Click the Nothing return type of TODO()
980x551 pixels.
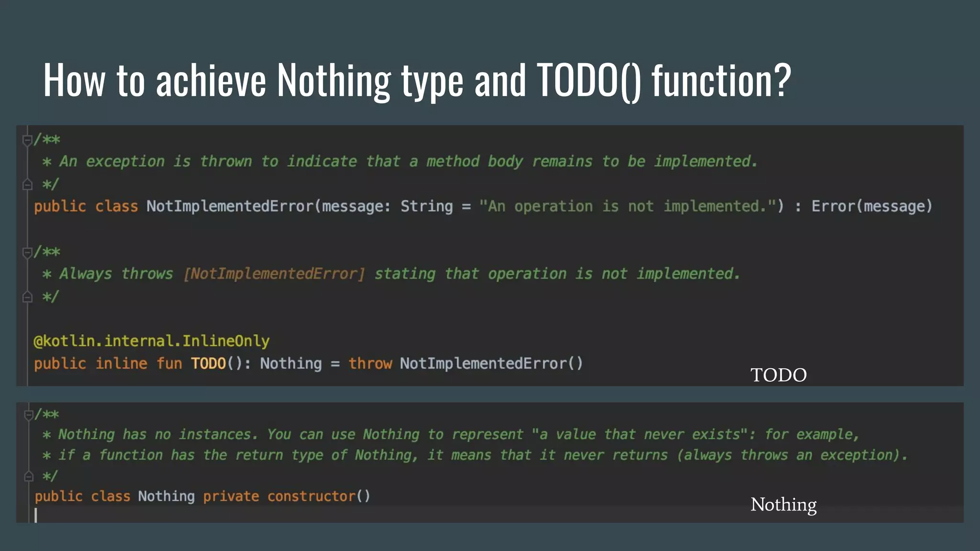290,364
